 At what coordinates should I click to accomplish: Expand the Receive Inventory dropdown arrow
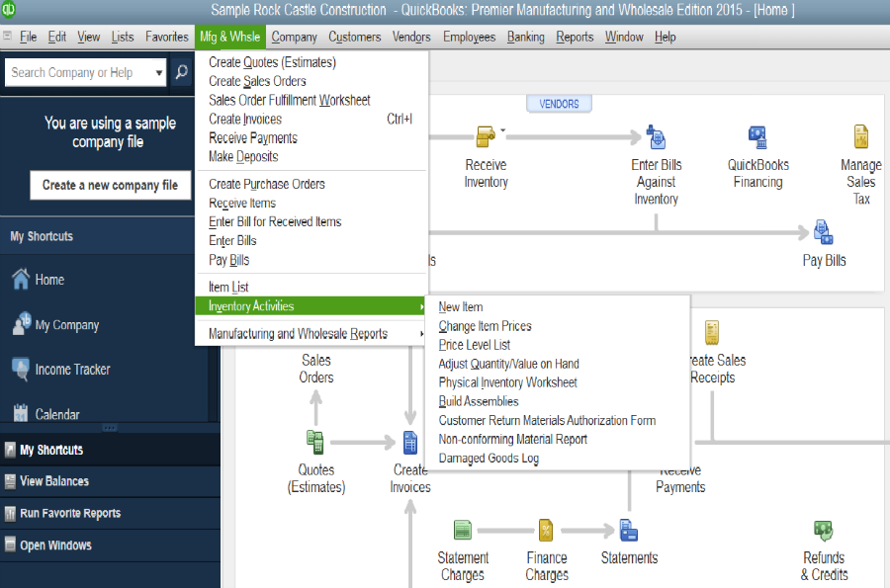coord(503,130)
